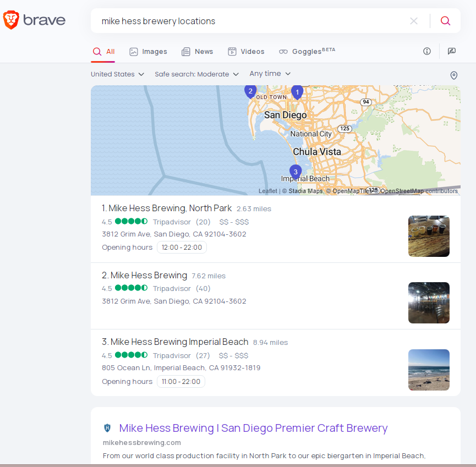Click the 12:00 - 22:00 opening hours badge
This screenshot has height=467, width=476.
pos(182,248)
